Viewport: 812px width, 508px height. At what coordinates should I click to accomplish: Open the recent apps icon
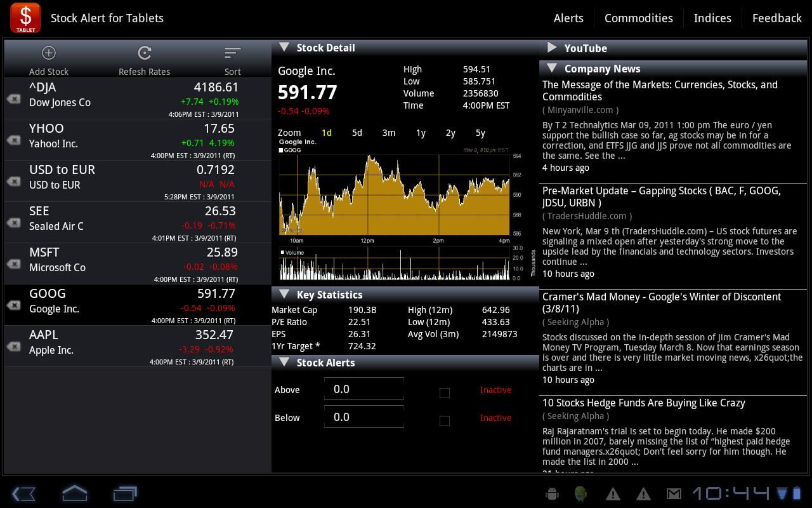tap(125, 493)
